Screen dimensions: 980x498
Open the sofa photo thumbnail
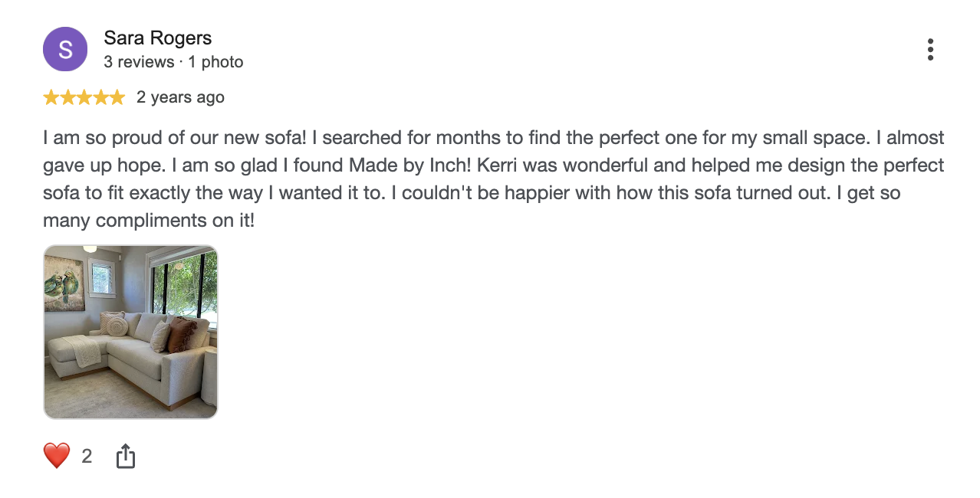(130, 332)
